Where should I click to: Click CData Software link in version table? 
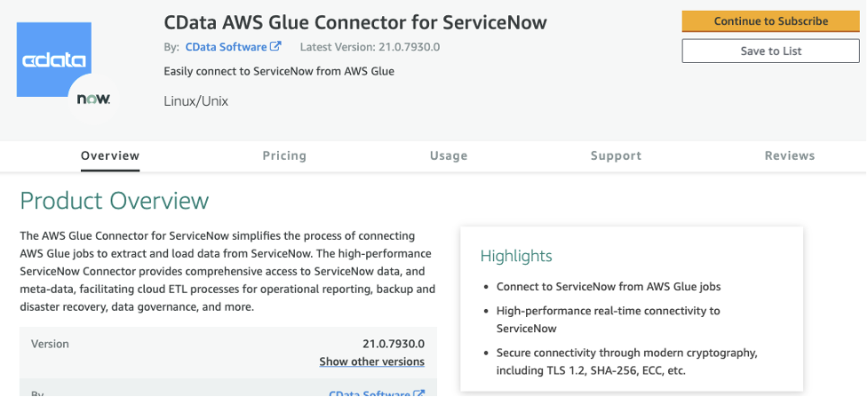(x=370, y=393)
